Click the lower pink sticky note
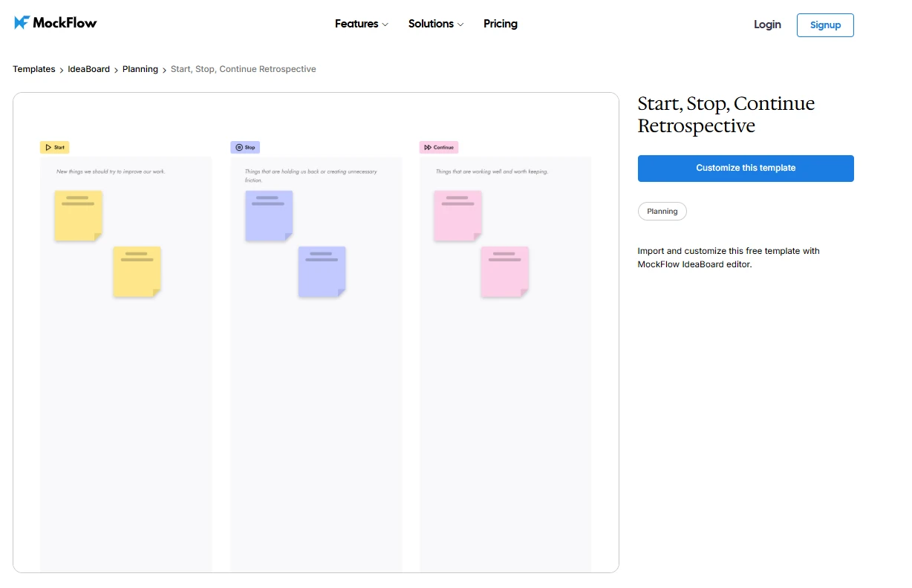This screenshot has width=912, height=588. [504, 272]
